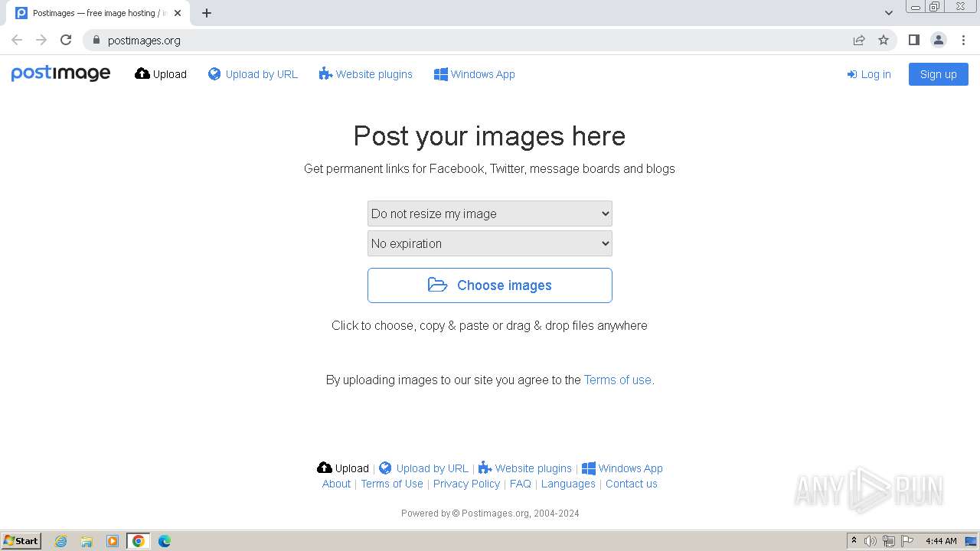Click the Log in link
This screenshot has height=551, width=980.
pos(869,74)
